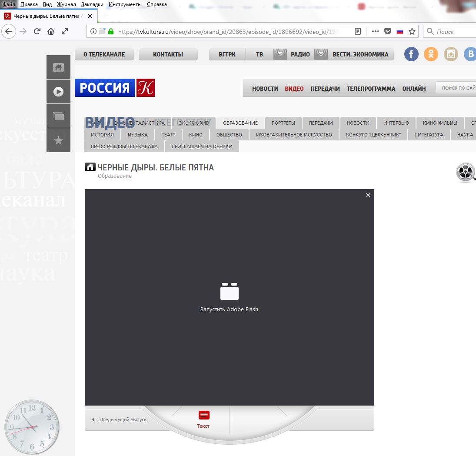Open НОВОСТИ in main navigation
Screen dimensions: 476x456
pyautogui.click(x=265, y=89)
